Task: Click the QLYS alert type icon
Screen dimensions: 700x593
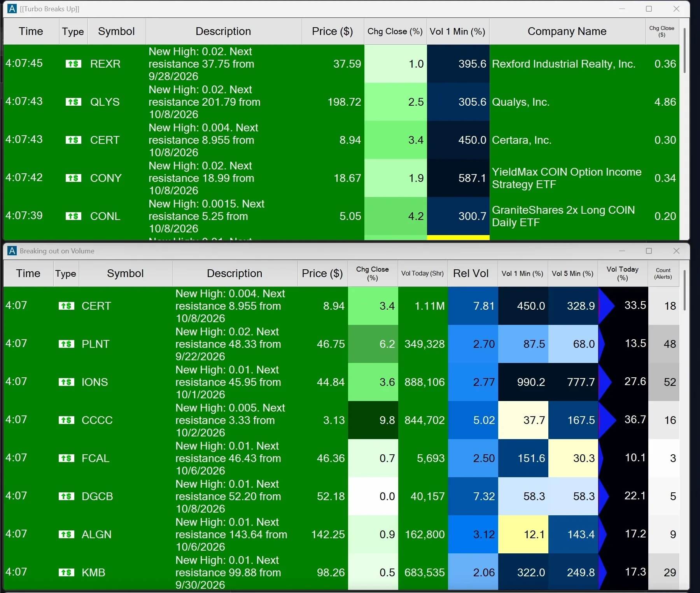Action: tap(73, 102)
